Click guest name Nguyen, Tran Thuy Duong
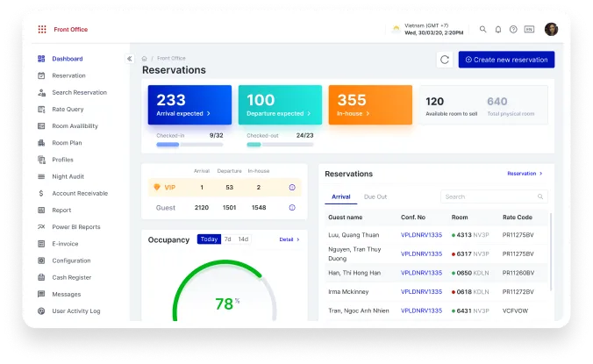The width and height of the screenshot is (593, 364). pyautogui.click(x=354, y=254)
